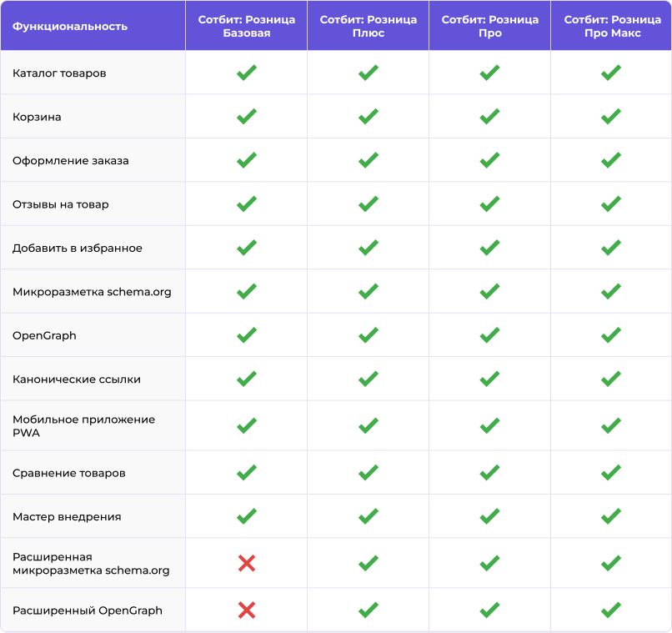This screenshot has width=672, height=633.
Task: Click Мобильное приложение PWA checkmark in Базовая
Action: [x=246, y=426]
